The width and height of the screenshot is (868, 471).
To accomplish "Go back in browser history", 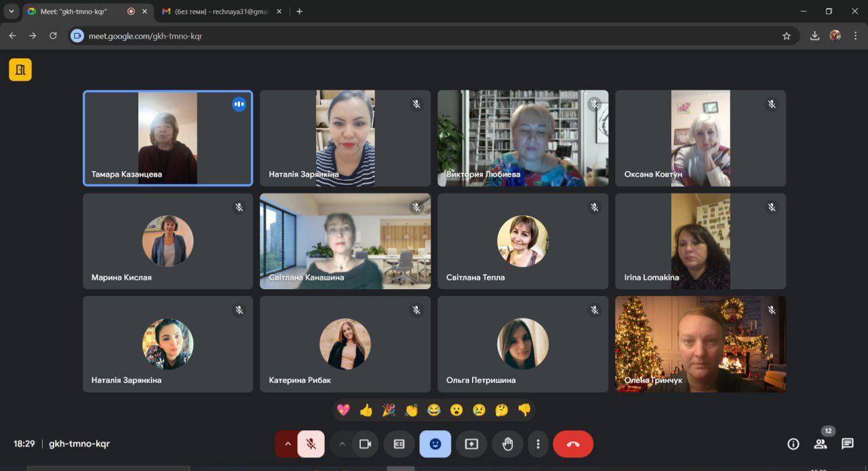I will (x=12, y=36).
